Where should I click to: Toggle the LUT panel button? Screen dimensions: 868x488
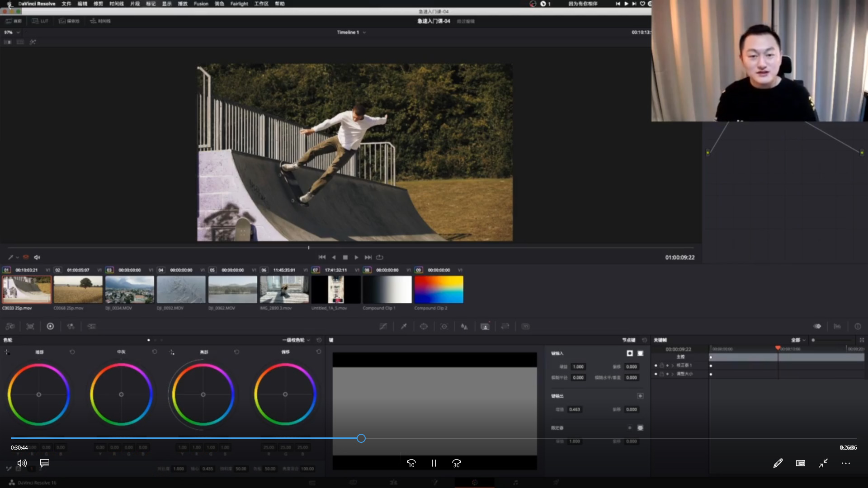[40, 21]
